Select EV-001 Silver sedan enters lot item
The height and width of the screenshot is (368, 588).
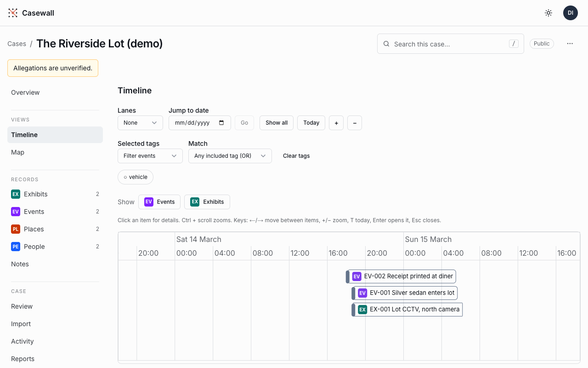coord(405,293)
